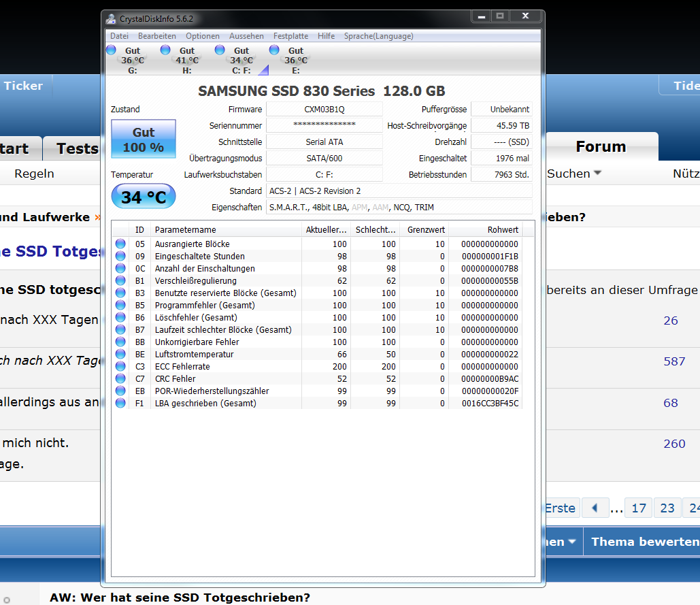Click Ticker tab in browser header
The width and height of the screenshot is (700, 605).
pyautogui.click(x=23, y=86)
